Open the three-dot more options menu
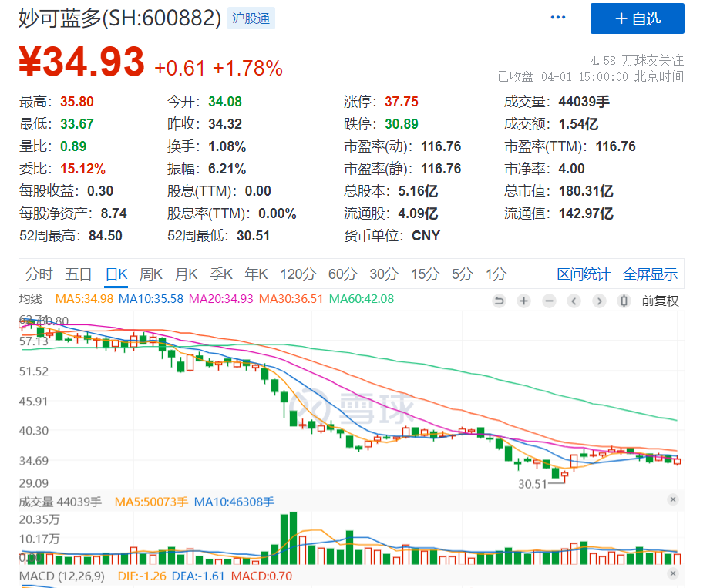Screen dimensions: 710x588 pos(558,18)
